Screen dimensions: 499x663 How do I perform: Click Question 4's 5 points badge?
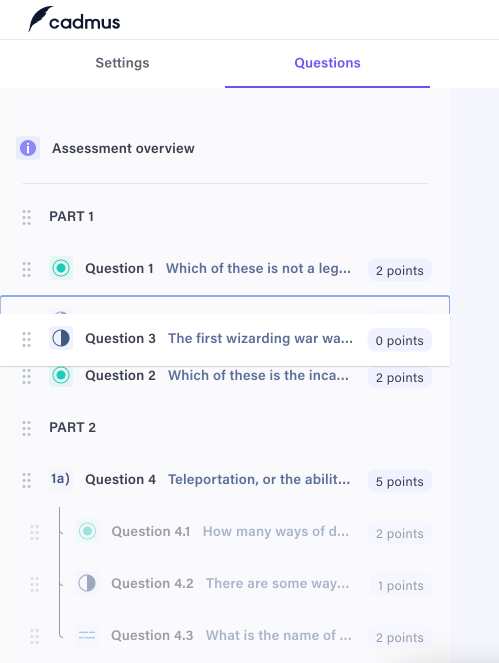tap(400, 481)
